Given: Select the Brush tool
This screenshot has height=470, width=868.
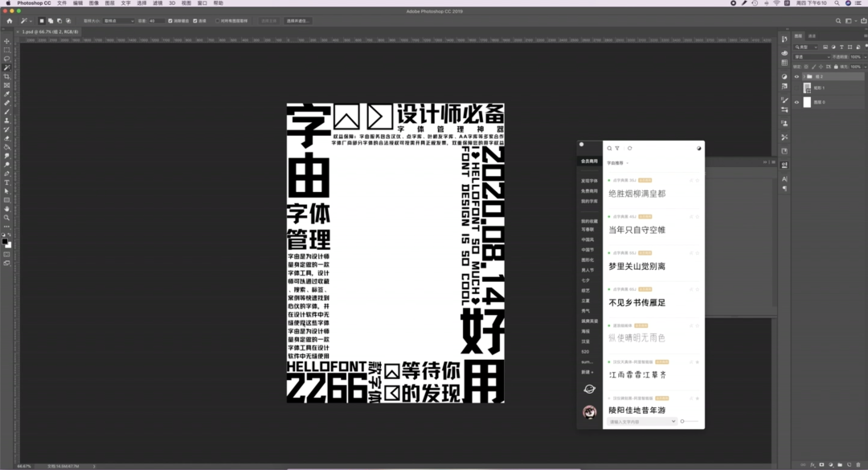Looking at the screenshot, I should point(6,112).
